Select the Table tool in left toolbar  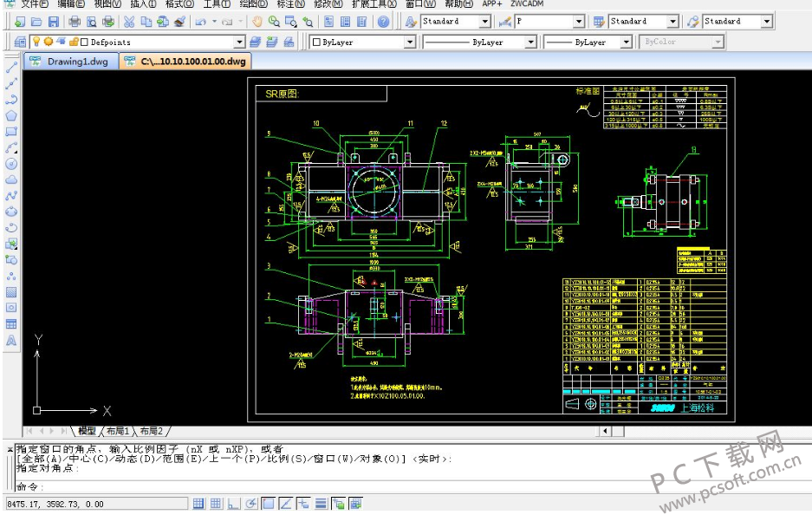click(11, 324)
